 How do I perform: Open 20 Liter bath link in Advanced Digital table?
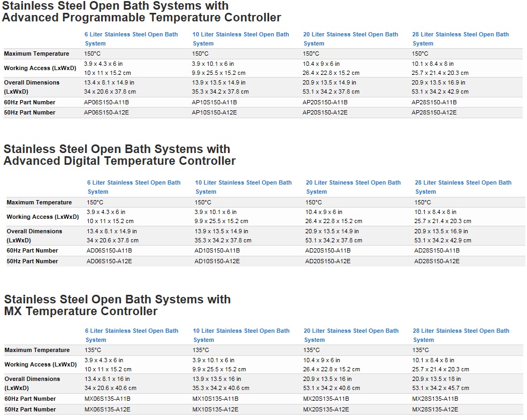[x=353, y=187]
